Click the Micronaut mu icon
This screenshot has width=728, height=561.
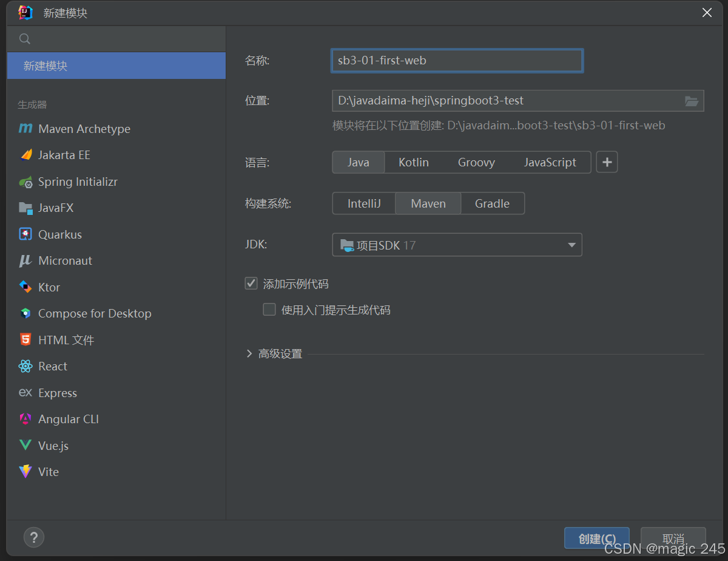tap(25, 260)
